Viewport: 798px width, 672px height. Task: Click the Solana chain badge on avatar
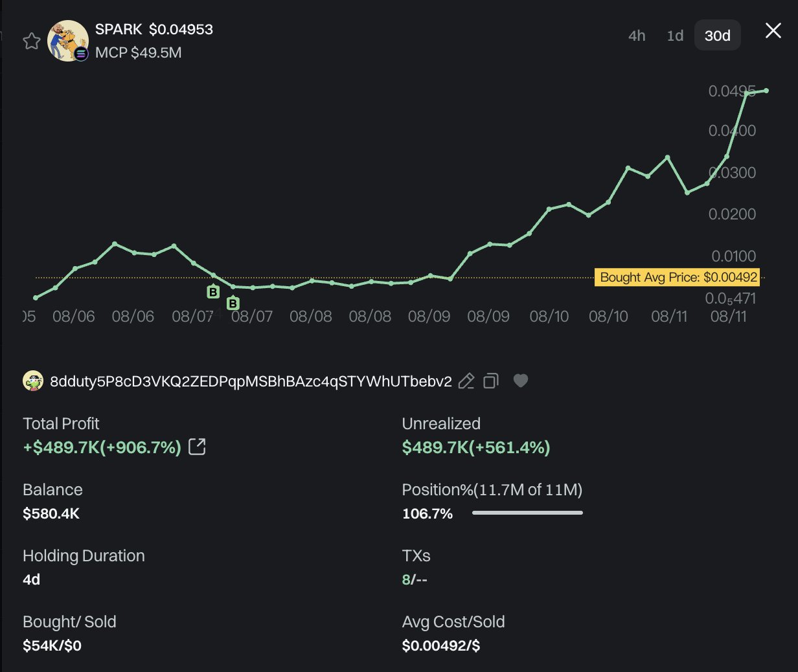81,54
